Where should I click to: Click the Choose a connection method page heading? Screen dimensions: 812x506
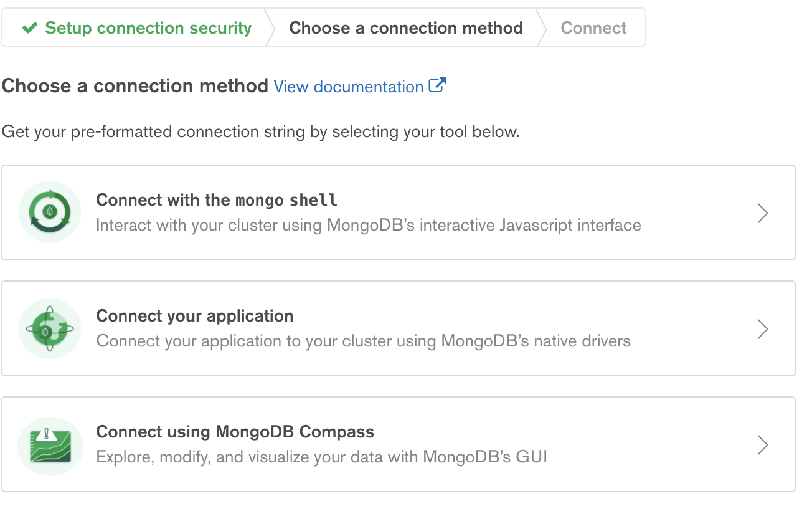tap(135, 86)
